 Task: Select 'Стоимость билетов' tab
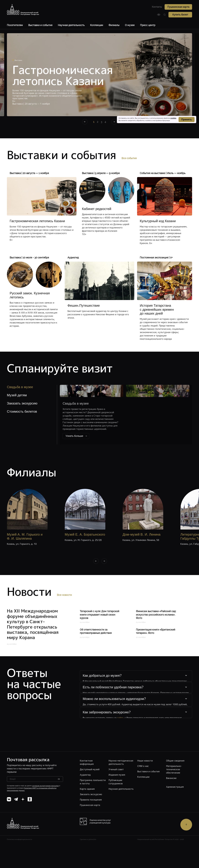pyautogui.click(x=22, y=411)
